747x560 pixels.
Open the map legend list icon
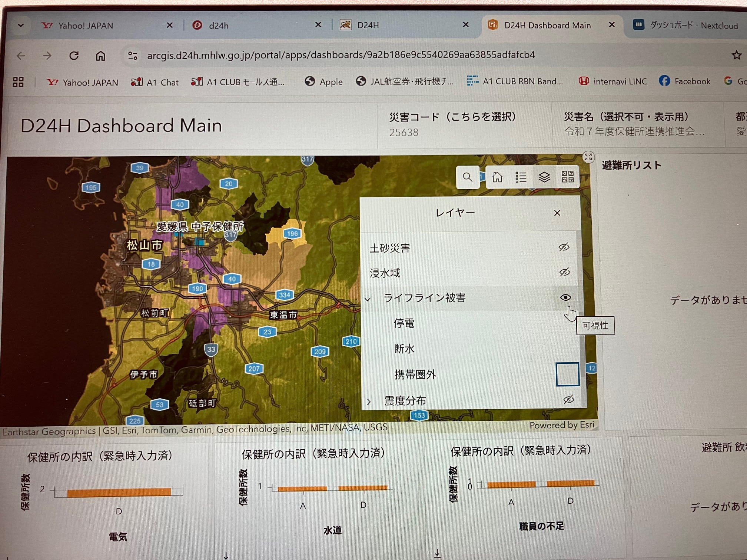tap(520, 177)
